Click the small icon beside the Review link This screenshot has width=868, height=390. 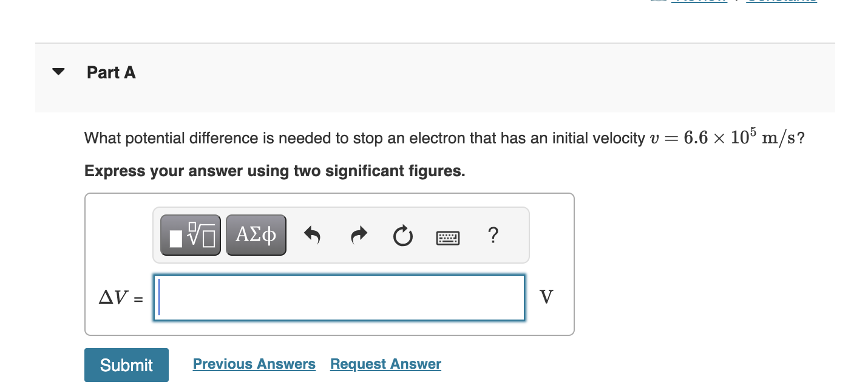click(x=659, y=2)
